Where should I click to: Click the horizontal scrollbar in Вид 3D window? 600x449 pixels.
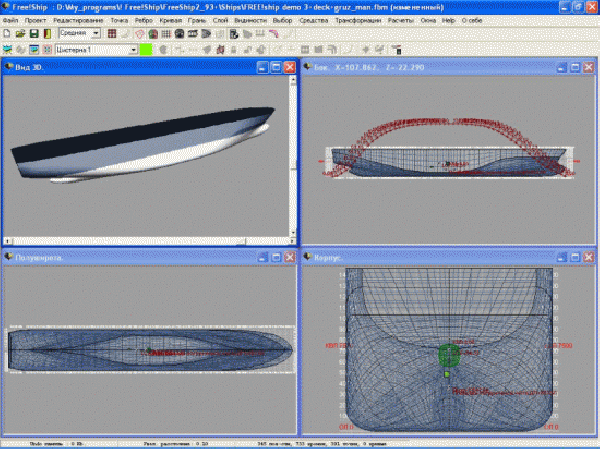coord(150,241)
